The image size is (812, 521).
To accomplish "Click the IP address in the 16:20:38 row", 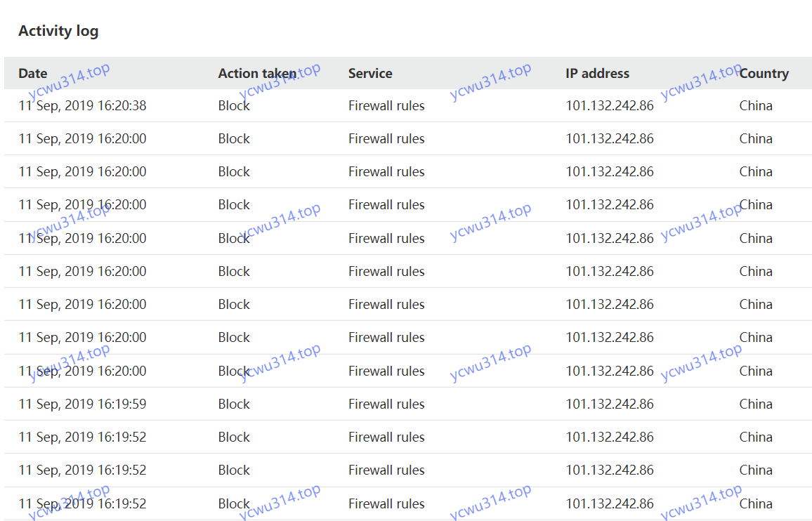I will 610,106.
